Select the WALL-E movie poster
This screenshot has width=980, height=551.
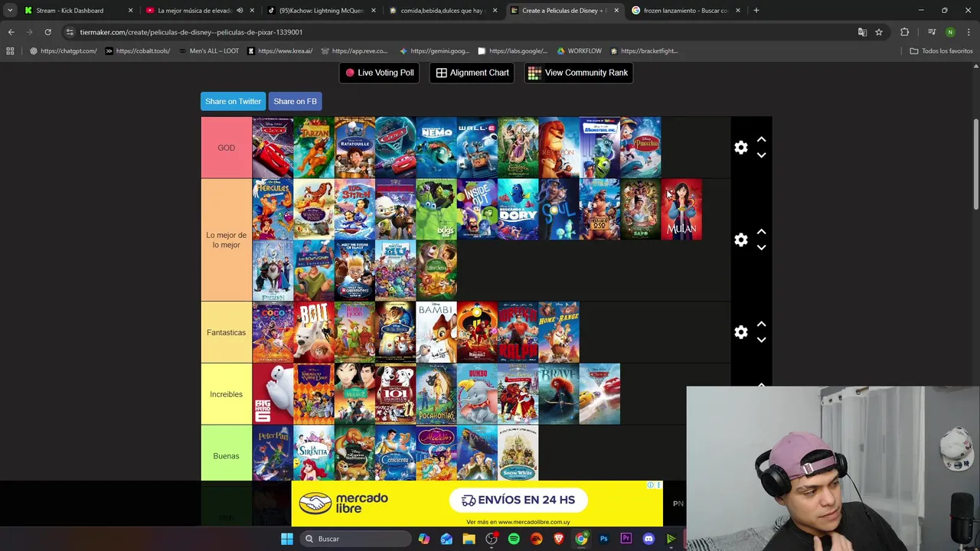click(477, 148)
